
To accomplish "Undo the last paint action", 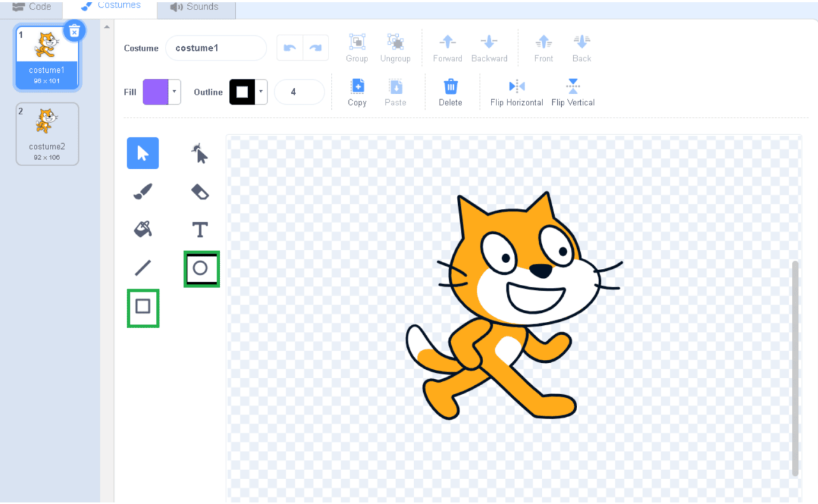I will click(x=289, y=47).
